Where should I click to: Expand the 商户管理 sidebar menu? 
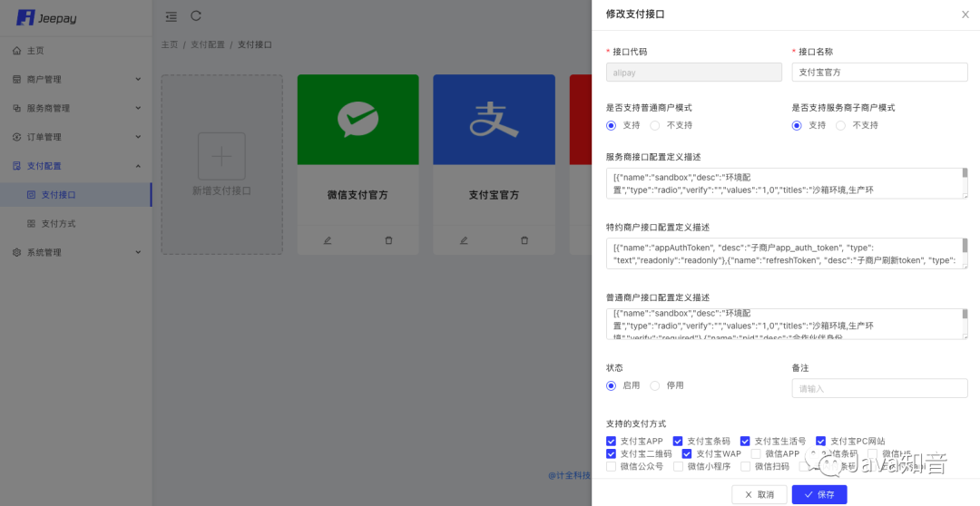(75, 79)
